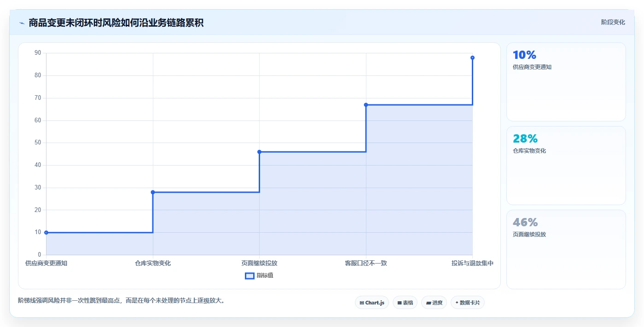644x327 pixels.
Task: Open the 28% 仓库实物变化 data card
Action: 566,166
